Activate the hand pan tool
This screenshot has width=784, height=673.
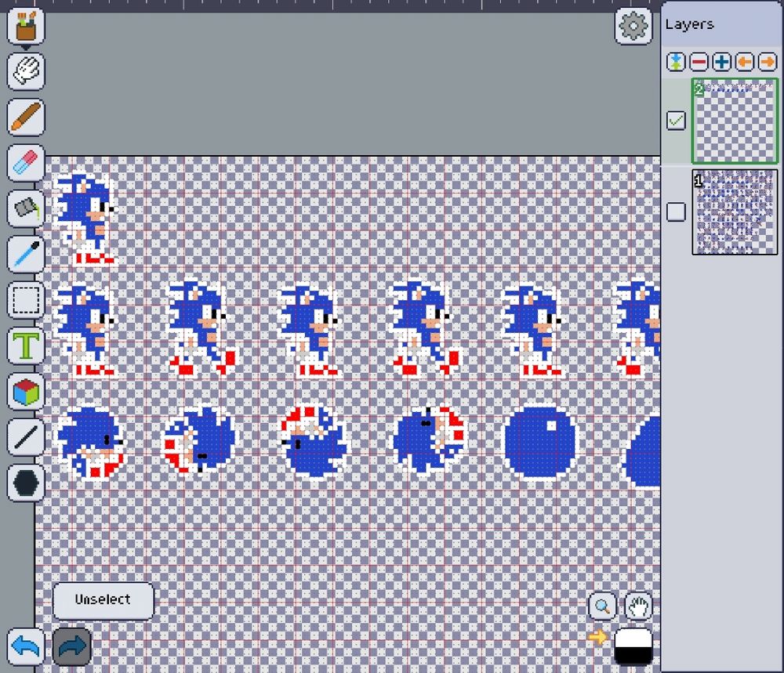(x=638, y=606)
